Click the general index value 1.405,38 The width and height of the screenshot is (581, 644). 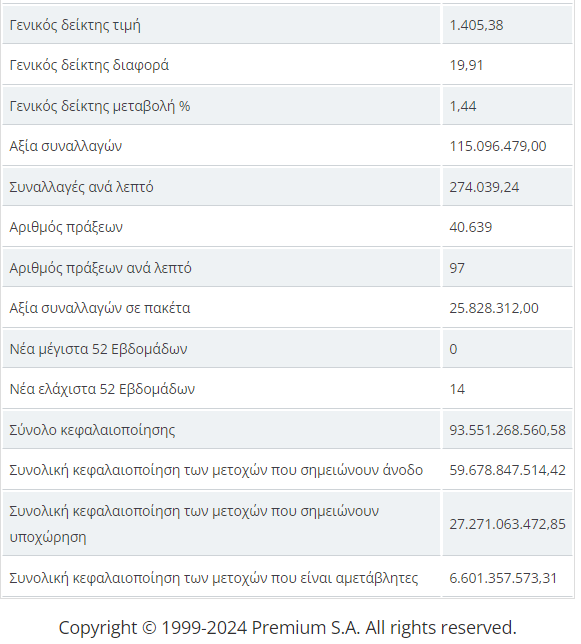click(x=476, y=25)
